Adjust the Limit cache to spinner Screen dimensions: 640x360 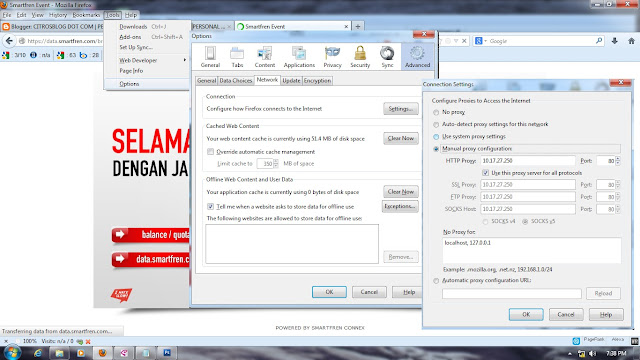click(x=276, y=164)
